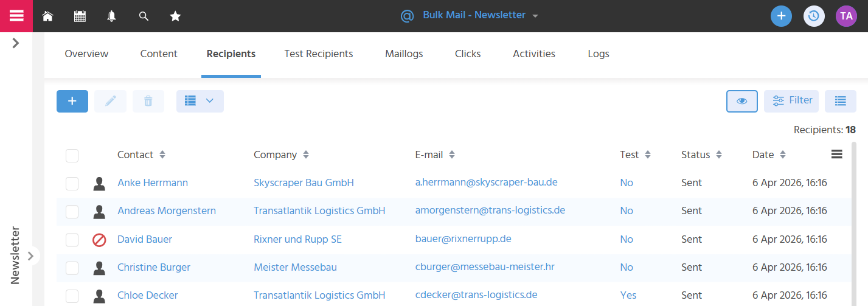Click the Newsletter vertical side label

(x=16, y=256)
